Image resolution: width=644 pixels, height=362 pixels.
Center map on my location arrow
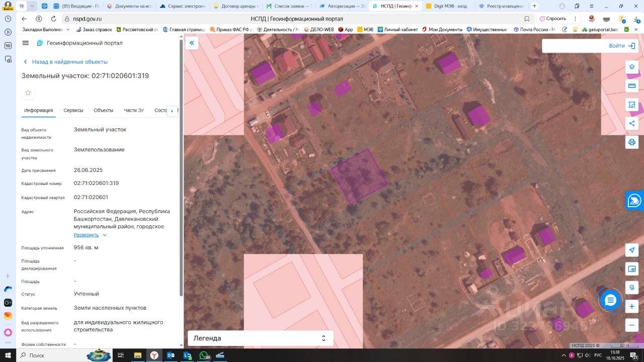point(632,250)
